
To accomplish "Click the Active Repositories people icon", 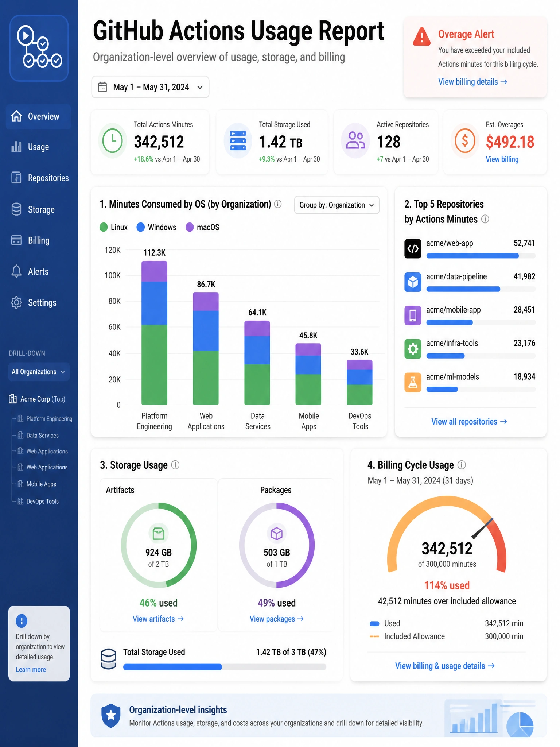I will [355, 141].
